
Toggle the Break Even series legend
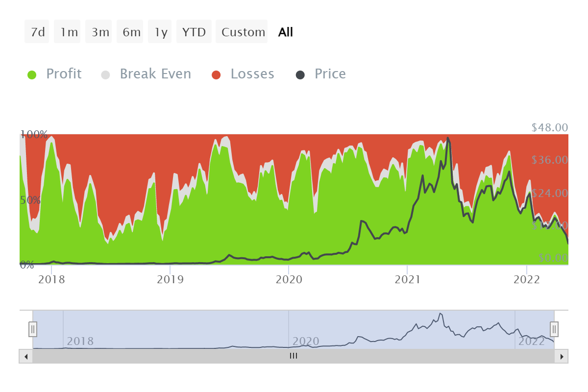coord(146,74)
